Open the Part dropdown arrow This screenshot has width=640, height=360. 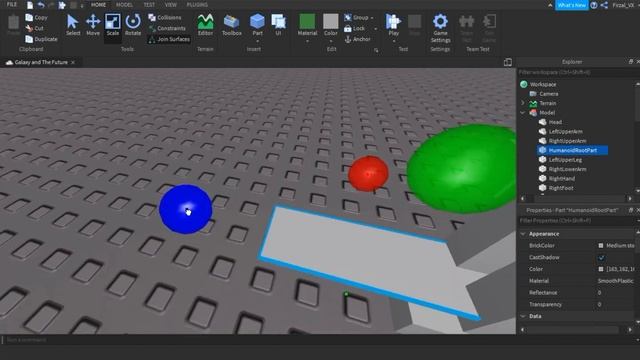pyautogui.click(x=257, y=41)
